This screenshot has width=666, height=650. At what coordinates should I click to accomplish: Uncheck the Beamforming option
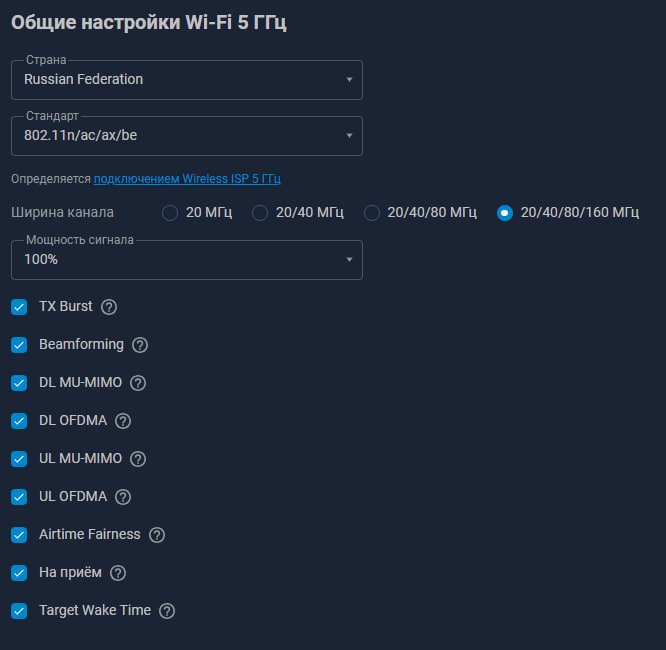[19, 345]
